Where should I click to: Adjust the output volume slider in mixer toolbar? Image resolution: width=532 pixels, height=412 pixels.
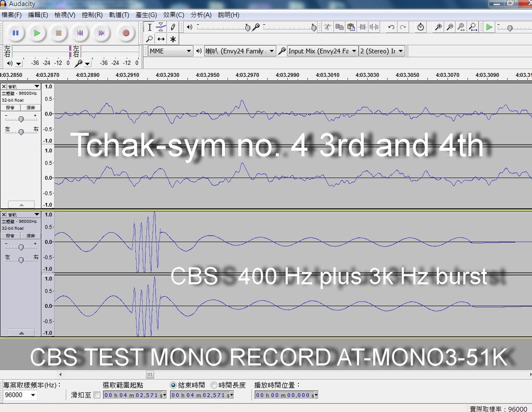247,28
